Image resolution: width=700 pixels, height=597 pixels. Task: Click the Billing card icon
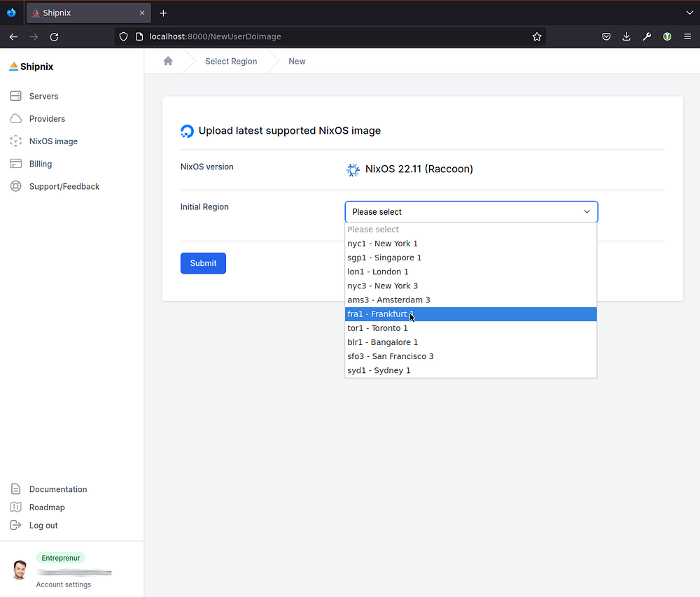(15, 164)
